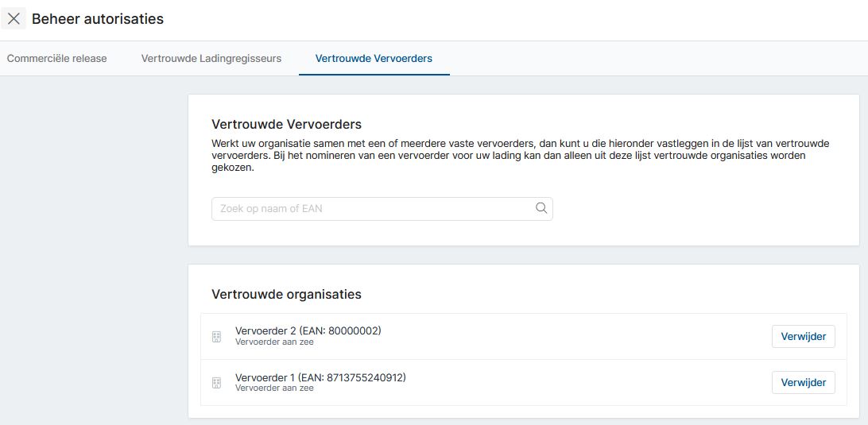Remove Vervoerder 2 with Verwijder button
This screenshot has width=868, height=425.
[x=804, y=337]
